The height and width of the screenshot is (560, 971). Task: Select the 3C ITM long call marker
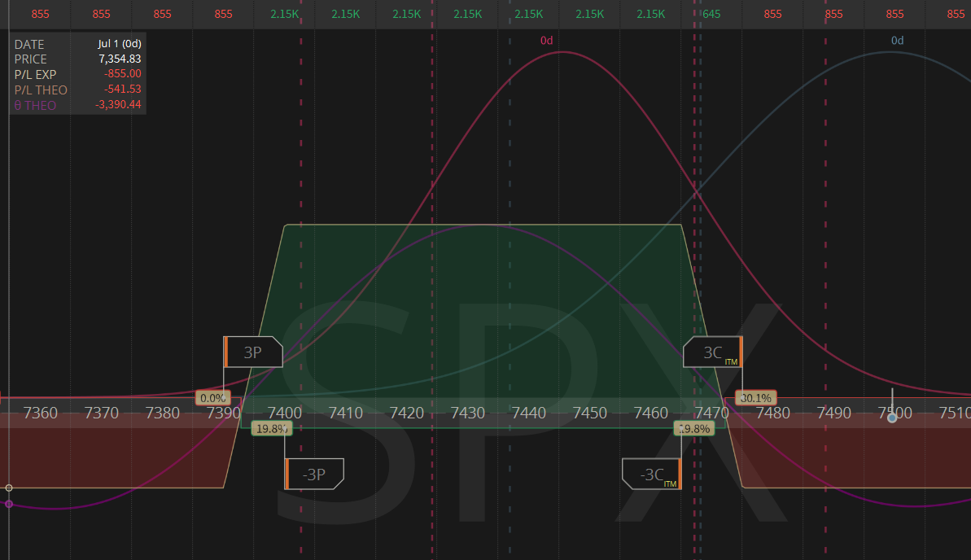tap(713, 352)
